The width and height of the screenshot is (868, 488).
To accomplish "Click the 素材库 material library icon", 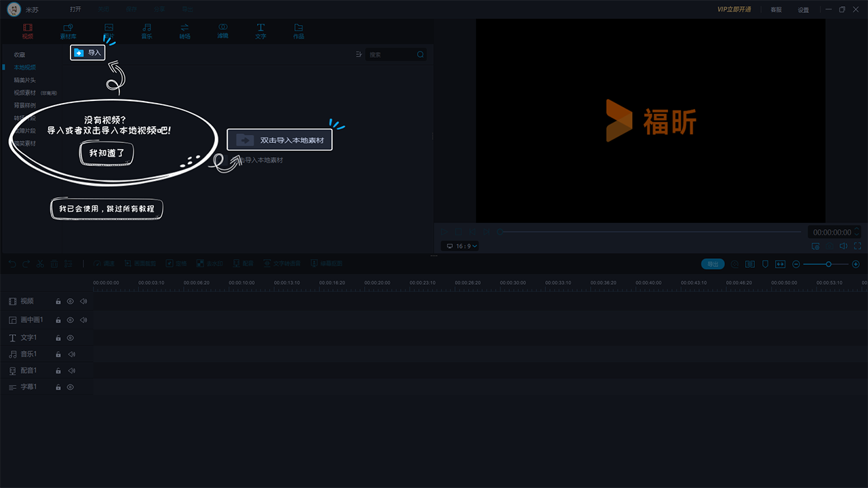I will tap(68, 30).
